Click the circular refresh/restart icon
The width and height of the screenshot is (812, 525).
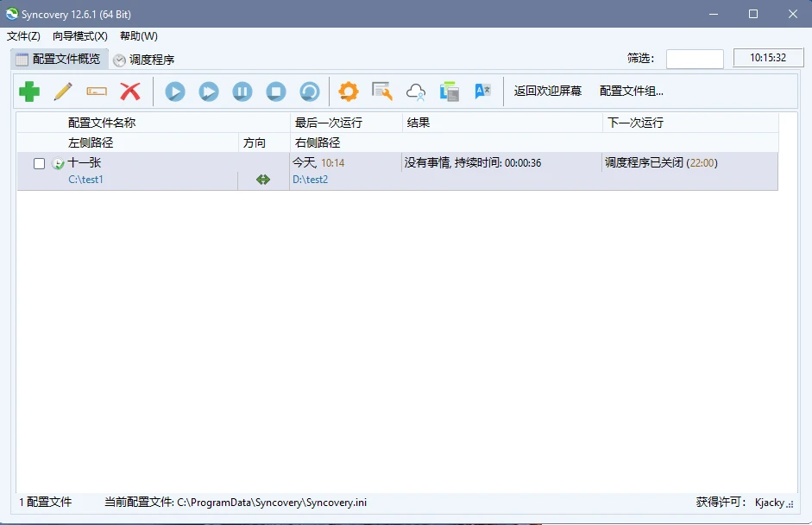coord(310,92)
